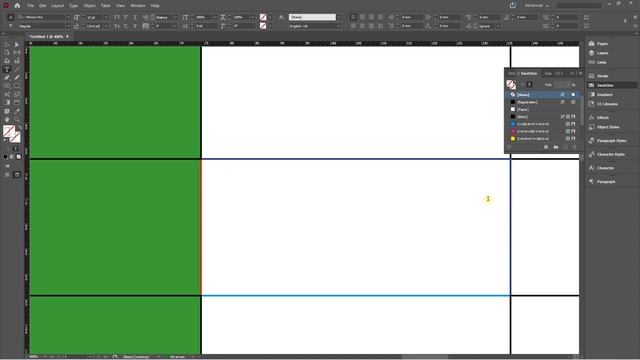Screen dimensions: 640x360
Task: Expand the font size dropdown
Action: point(106,18)
